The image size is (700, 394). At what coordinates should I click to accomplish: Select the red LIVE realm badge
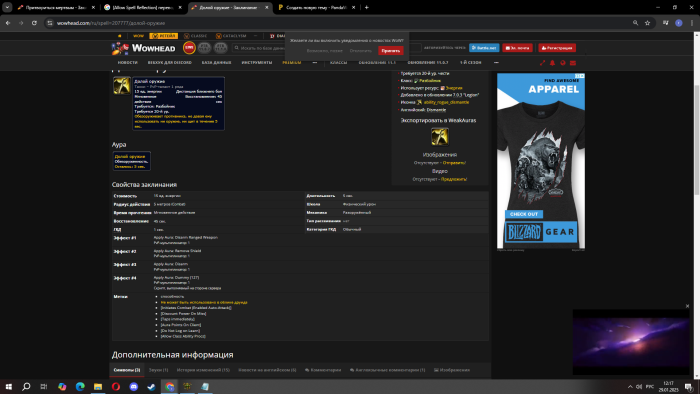pos(189,48)
